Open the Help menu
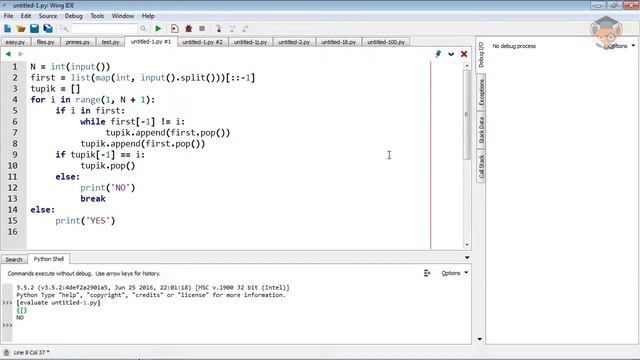Viewport: 640px width, 360px height. [x=148, y=16]
